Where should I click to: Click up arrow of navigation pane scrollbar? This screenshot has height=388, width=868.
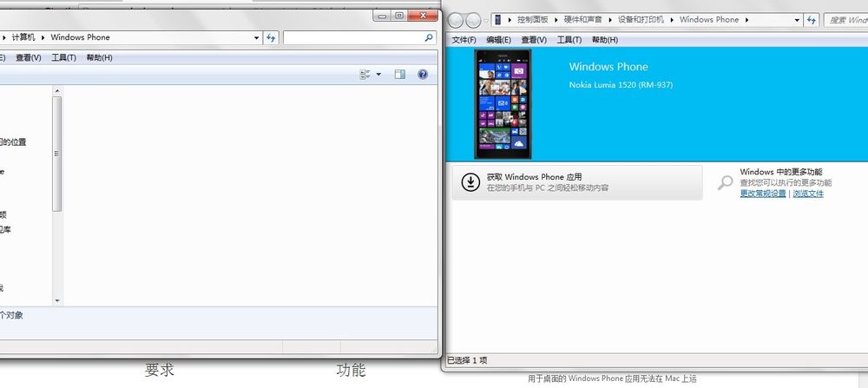(x=57, y=91)
